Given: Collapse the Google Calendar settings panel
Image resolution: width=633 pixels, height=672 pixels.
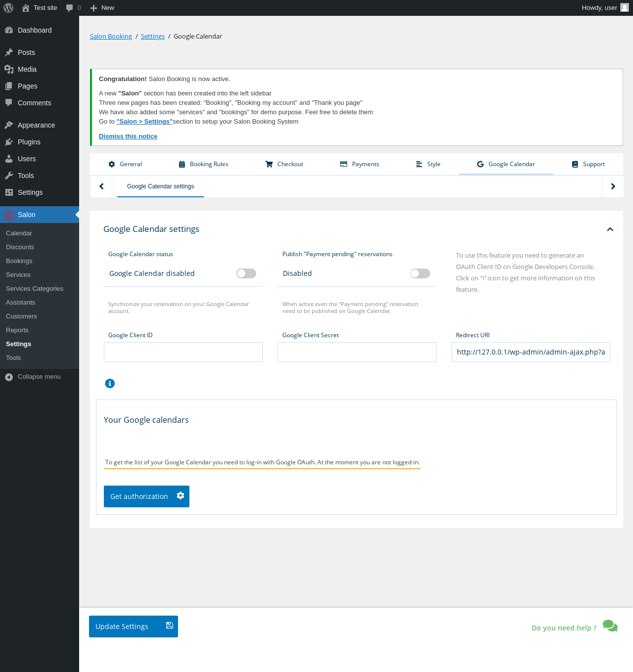Looking at the screenshot, I should (610, 229).
